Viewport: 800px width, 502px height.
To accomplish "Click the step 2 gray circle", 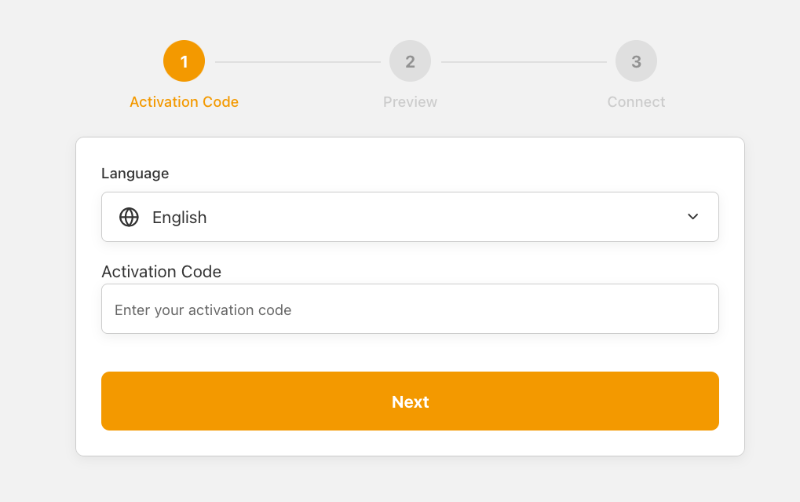I will (x=410, y=61).
